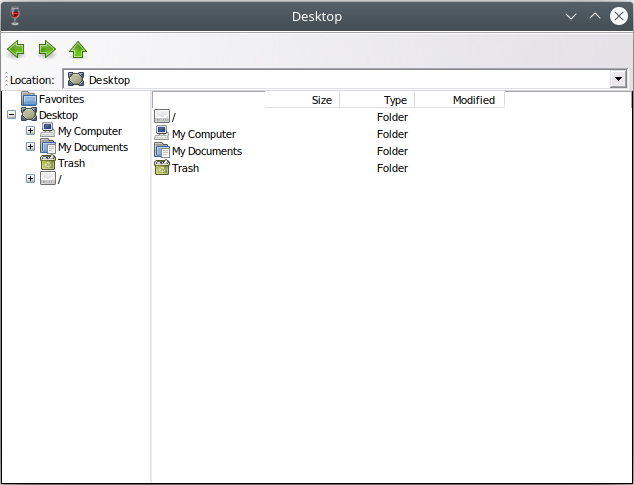Click the Location toolbar grip handle
The height and width of the screenshot is (485, 634).
tap(6, 79)
